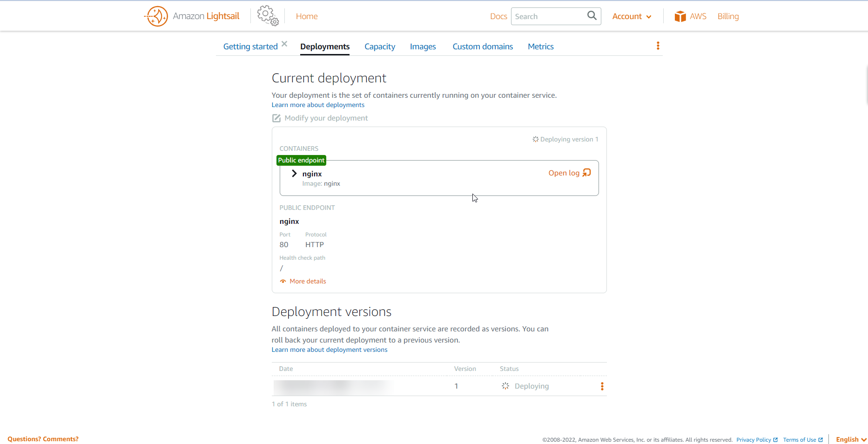Switch to the Metrics tab
This screenshot has height=444, width=868.
pyautogui.click(x=540, y=47)
